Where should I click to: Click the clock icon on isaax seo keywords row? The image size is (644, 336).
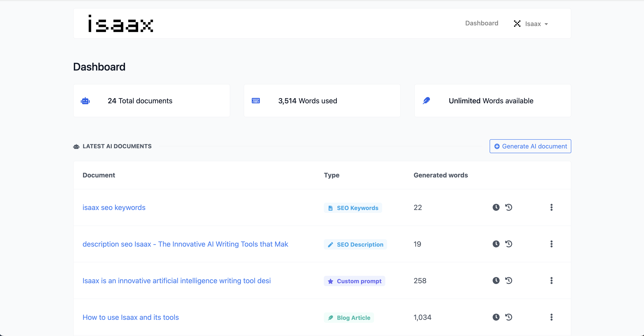click(496, 207)
